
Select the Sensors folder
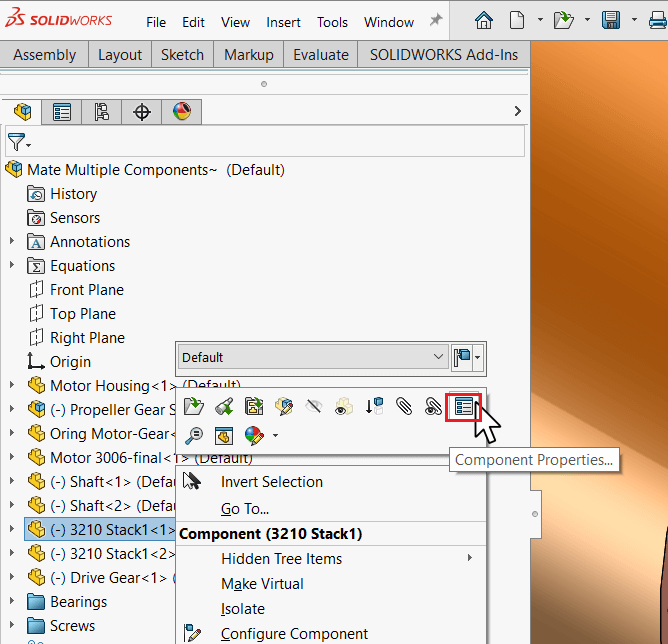[63, 218]
